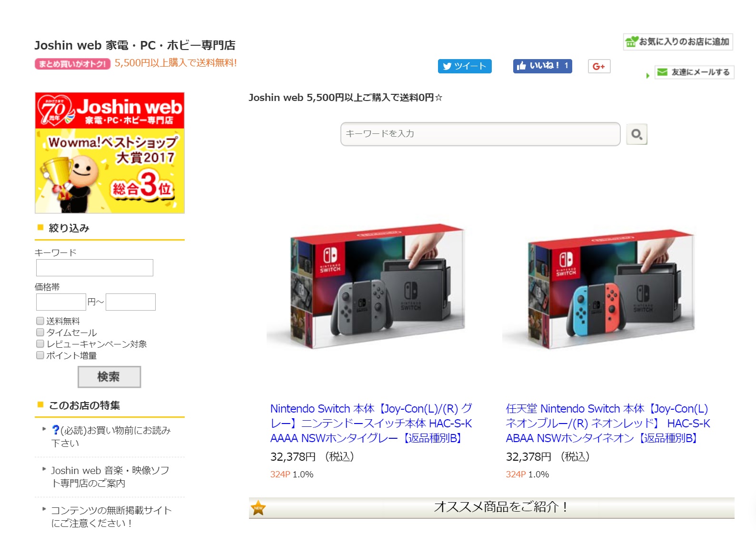Click the magnifying glass search icon
This screenshot has width=756, height=535.
click(637, 134)
